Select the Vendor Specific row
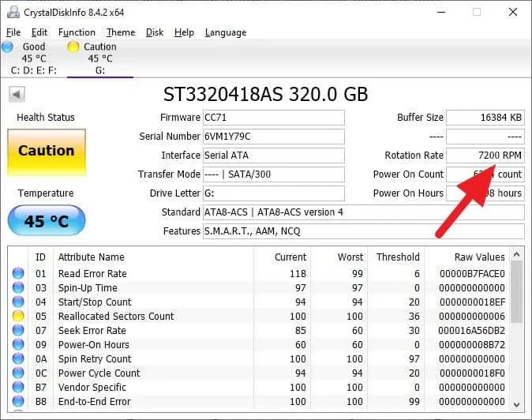 coord(259,387)
